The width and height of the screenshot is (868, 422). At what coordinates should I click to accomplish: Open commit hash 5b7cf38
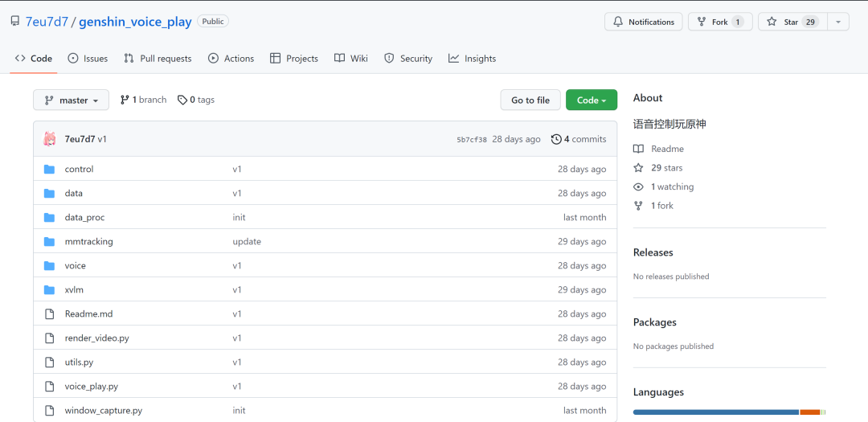[472, 140]
